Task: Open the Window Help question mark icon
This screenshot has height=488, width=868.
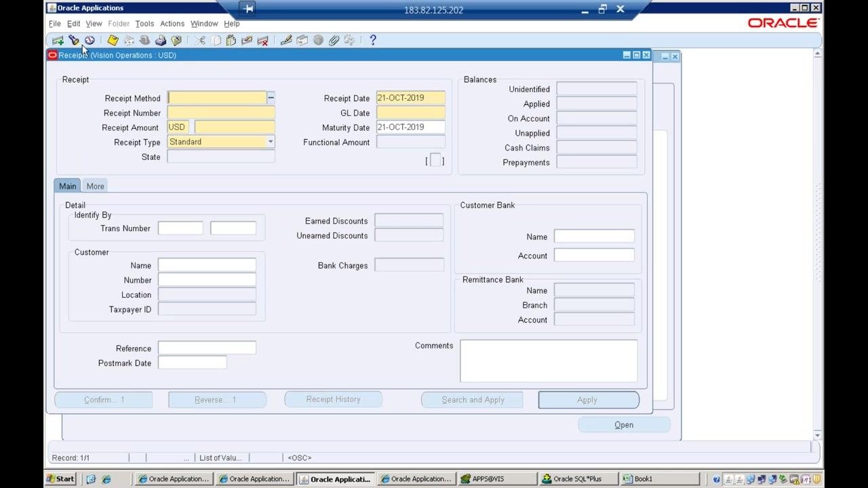Action: 372,41
